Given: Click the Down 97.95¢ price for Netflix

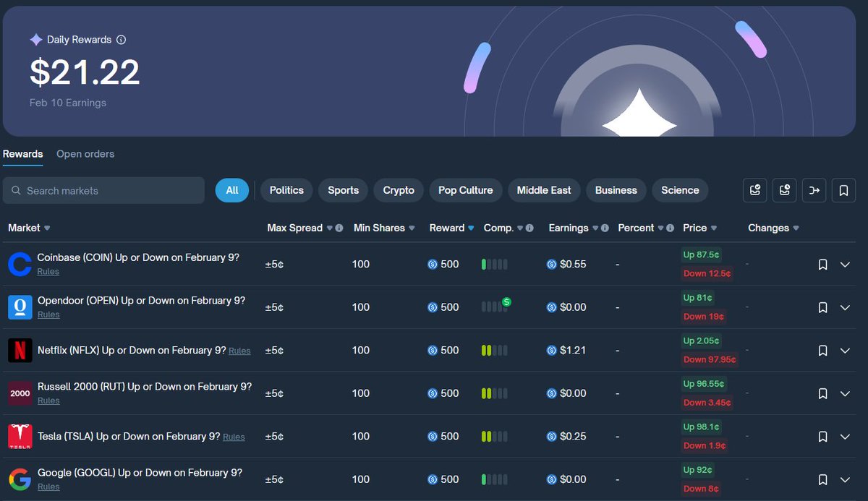Looking at the screenshot, I should click(710, 360).
